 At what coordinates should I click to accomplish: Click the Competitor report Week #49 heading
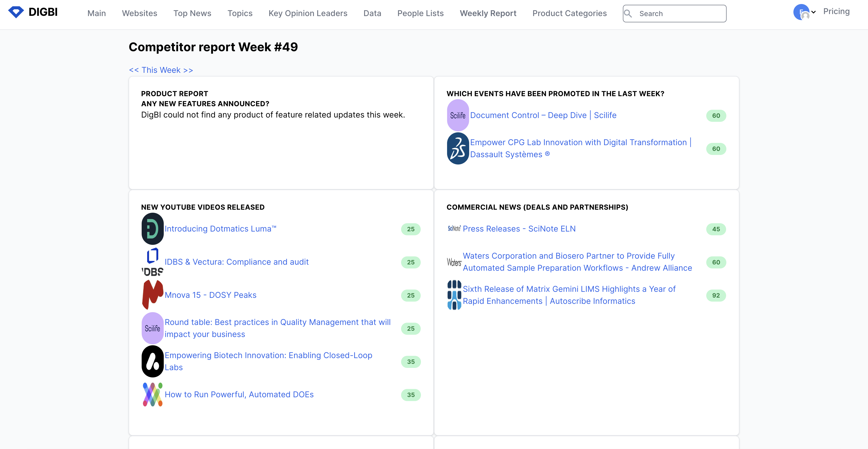[x=213, y=47]
